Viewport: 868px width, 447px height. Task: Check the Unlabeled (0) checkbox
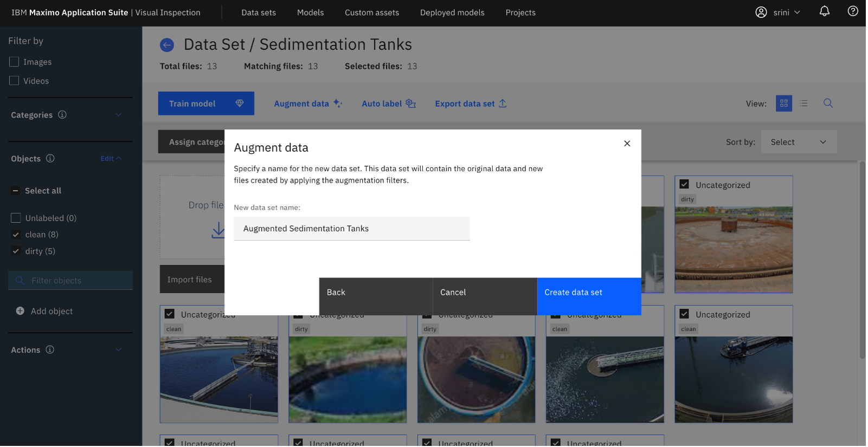pos(16,218)
